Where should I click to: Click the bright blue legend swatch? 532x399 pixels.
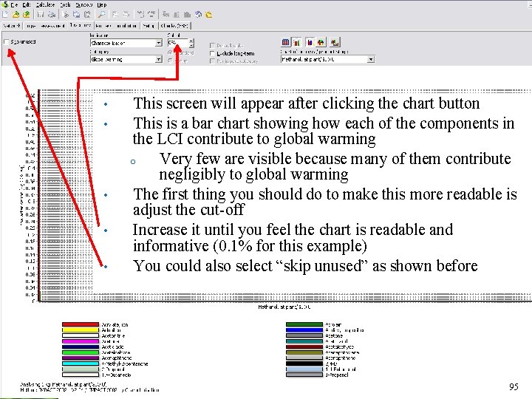(x=304, y=330)
